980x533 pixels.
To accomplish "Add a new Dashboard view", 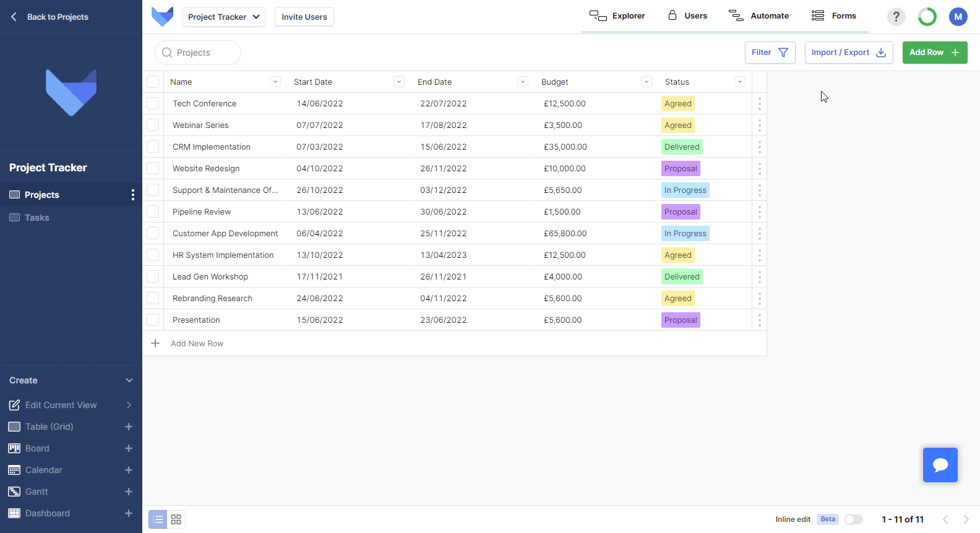I will (x=129, y=513).
